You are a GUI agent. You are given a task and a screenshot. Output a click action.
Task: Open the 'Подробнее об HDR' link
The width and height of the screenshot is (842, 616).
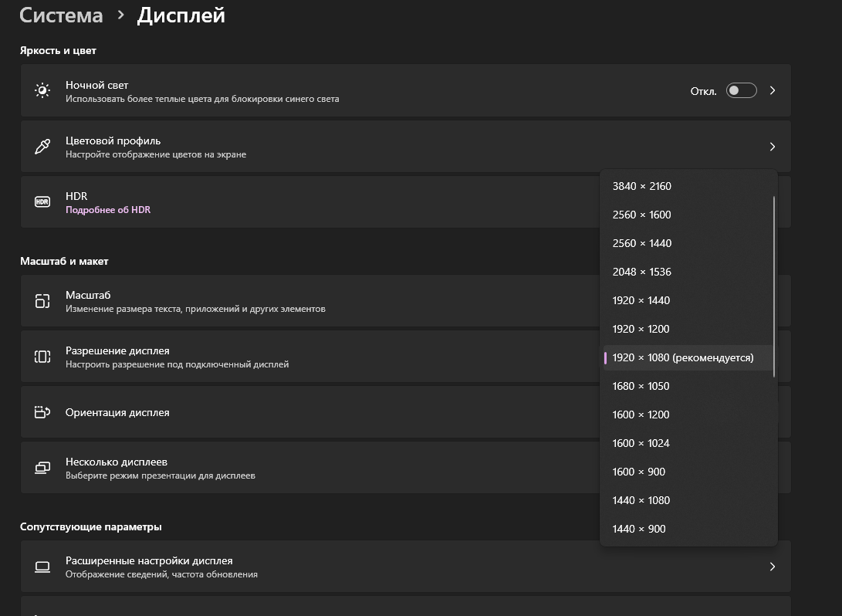[108, 210]
